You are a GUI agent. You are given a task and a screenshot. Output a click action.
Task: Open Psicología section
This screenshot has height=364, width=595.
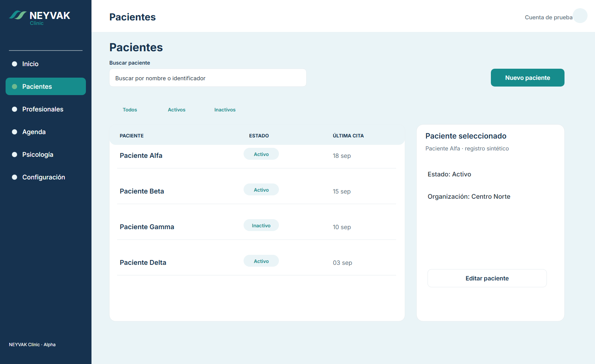coord(46,155)
